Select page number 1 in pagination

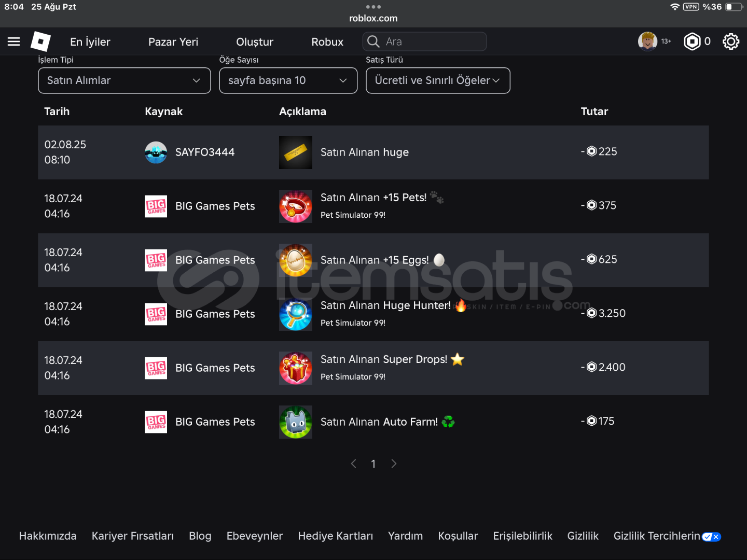374,464
